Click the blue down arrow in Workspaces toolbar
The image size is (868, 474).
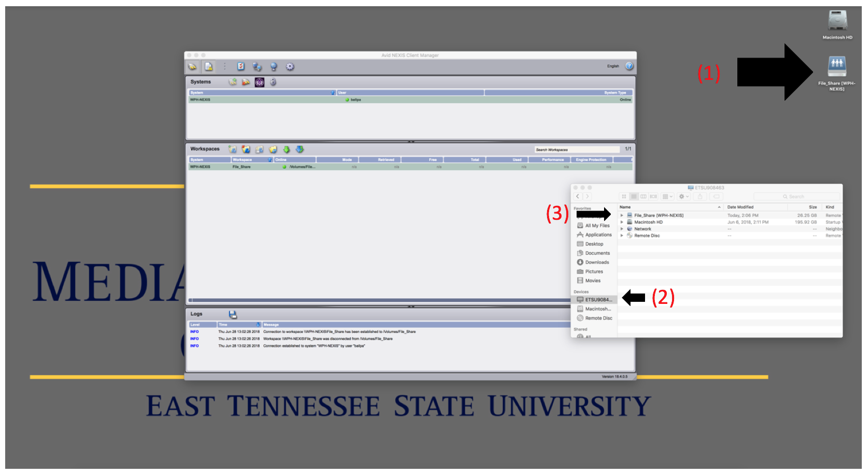300,149
